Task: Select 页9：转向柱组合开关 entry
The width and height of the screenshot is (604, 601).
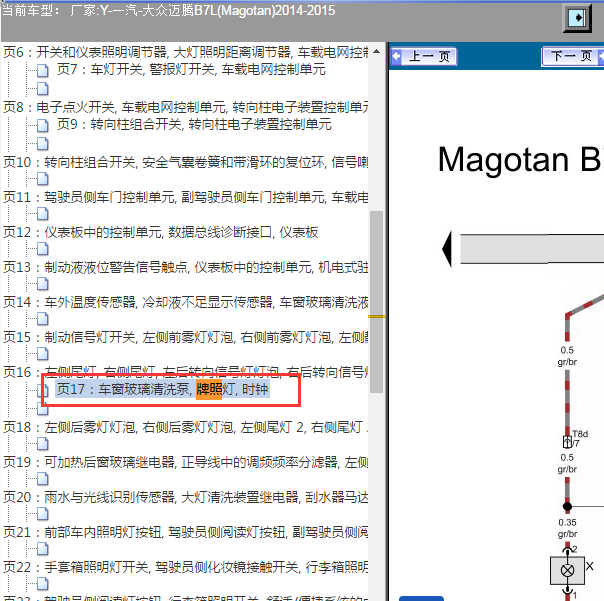Action: point(194,124)
